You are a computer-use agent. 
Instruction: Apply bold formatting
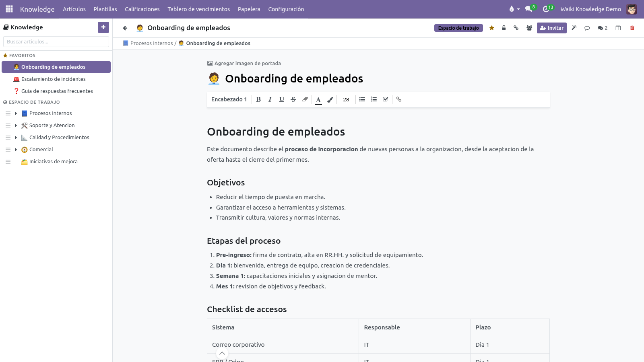tap(258, 99)
